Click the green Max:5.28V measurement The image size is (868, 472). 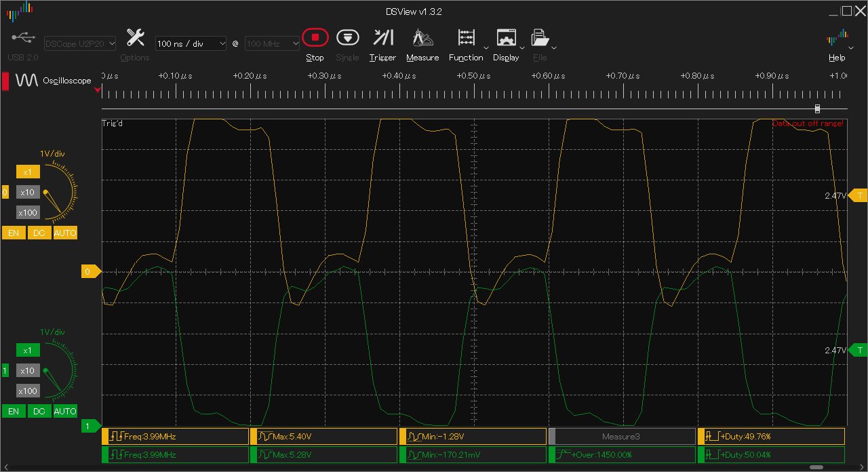(x=323, y=454)
